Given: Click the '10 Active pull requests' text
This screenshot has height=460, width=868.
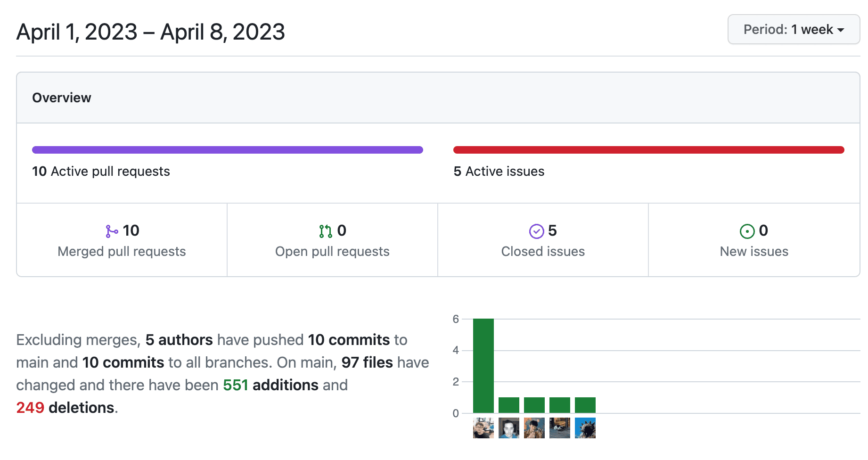Looking at the screenshot, I should [x=101, y=172].
